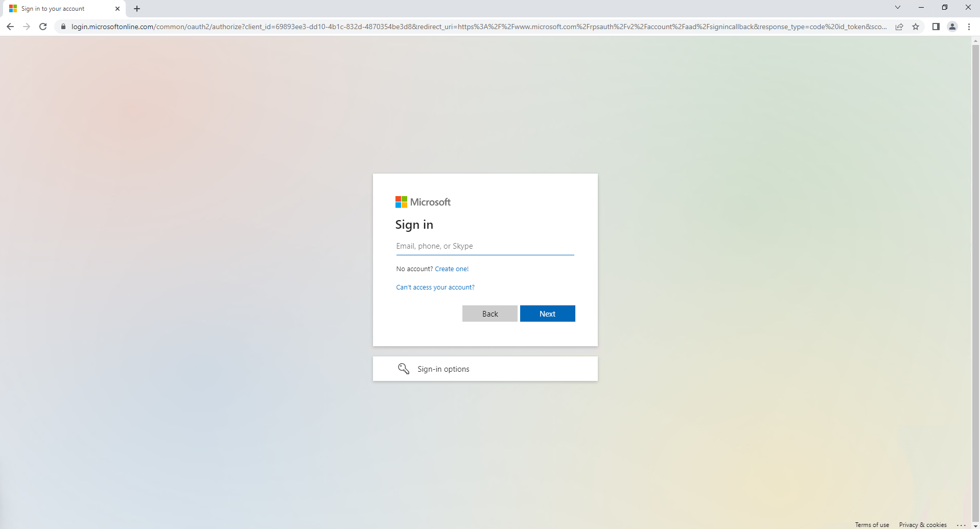Bookmark this page with the star
The image size is (980, 529).
click(x=916, y=27)
